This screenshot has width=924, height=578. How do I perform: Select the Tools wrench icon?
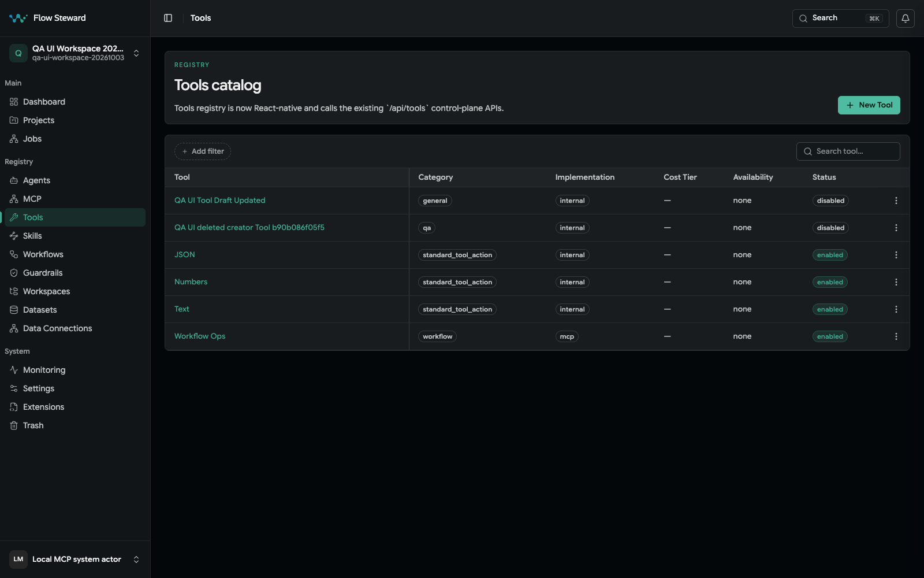click(14, 217)
